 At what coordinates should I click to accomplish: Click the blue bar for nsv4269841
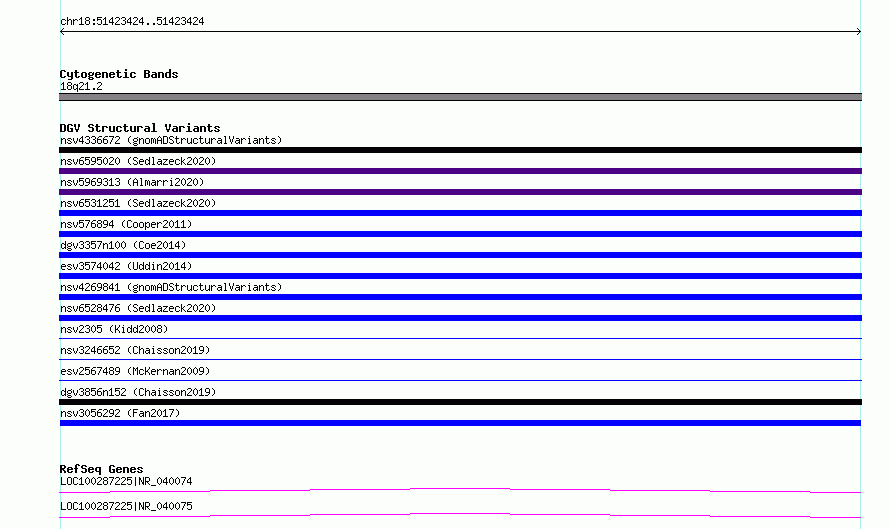(x=460, y=297)
